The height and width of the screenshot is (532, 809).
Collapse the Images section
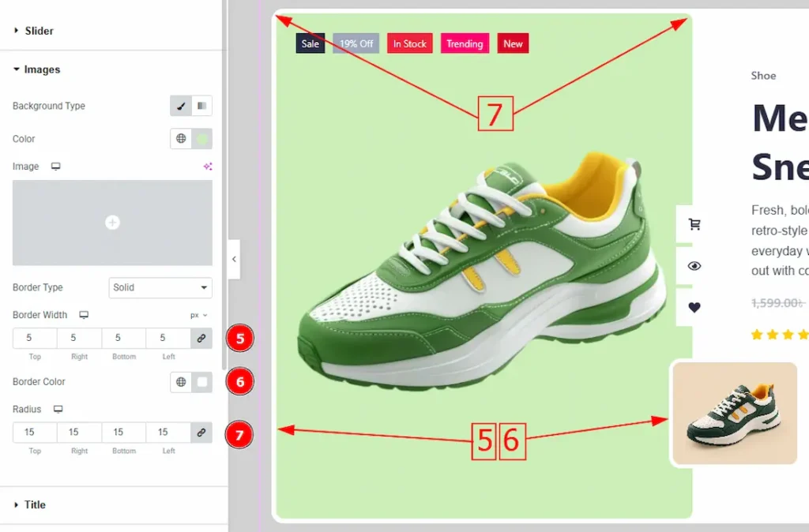42,69
